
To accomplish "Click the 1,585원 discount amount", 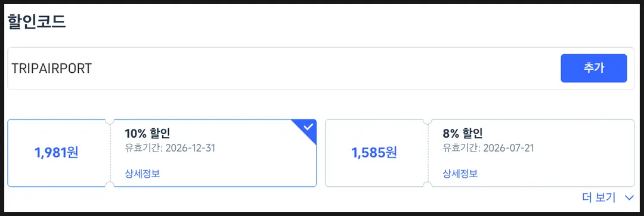I will pyautogui.click(x=374, y=153).
